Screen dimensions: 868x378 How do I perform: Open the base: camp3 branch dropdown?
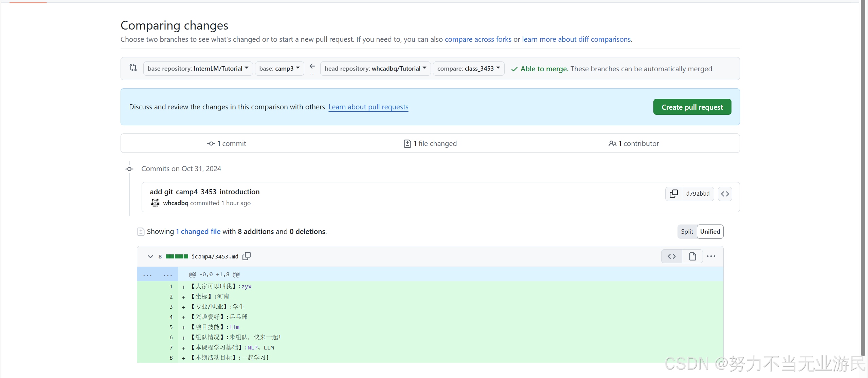click(279, 69)
